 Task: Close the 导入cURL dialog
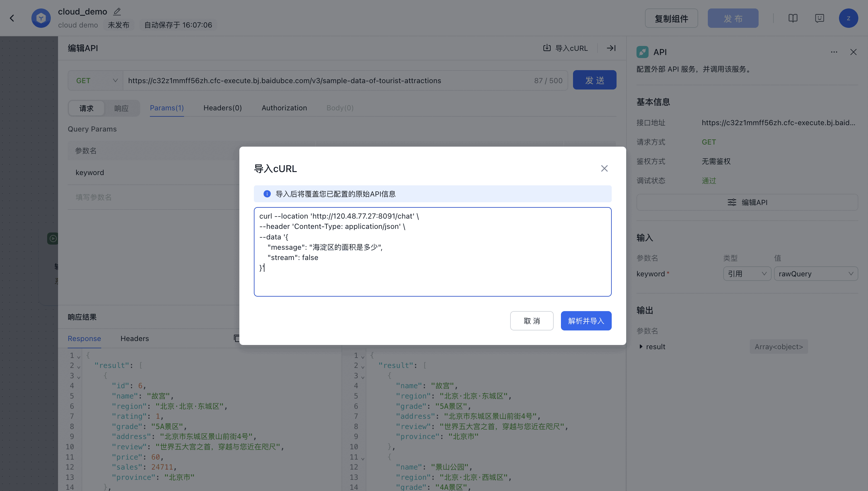(x=604, y=168)
